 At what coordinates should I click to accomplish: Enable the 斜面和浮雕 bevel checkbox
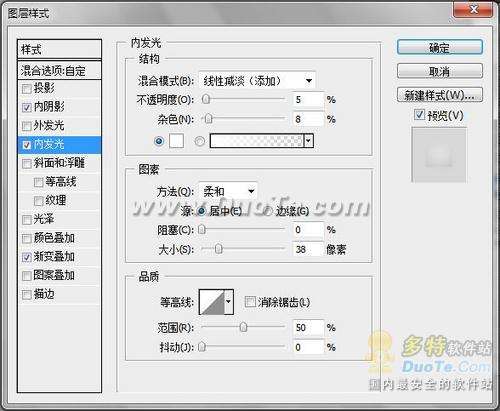(x=26, y=164)
